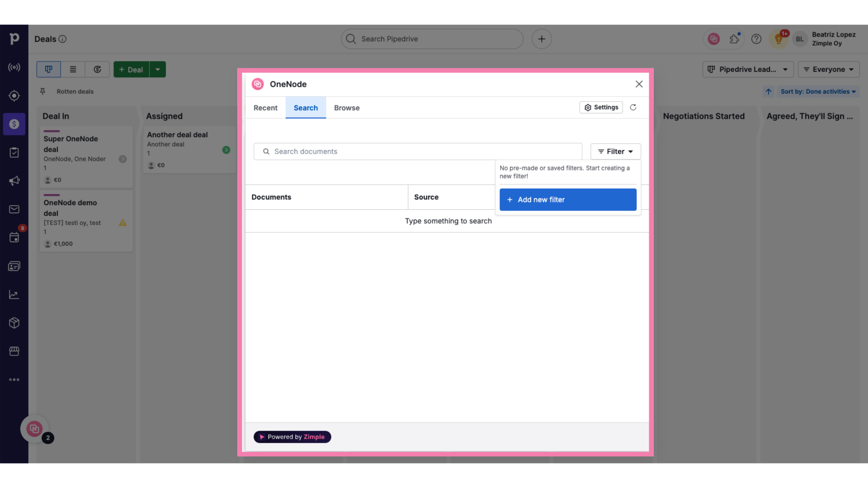Switch to pipeline kanban view

pyautogui.click(x=48, y=69)
